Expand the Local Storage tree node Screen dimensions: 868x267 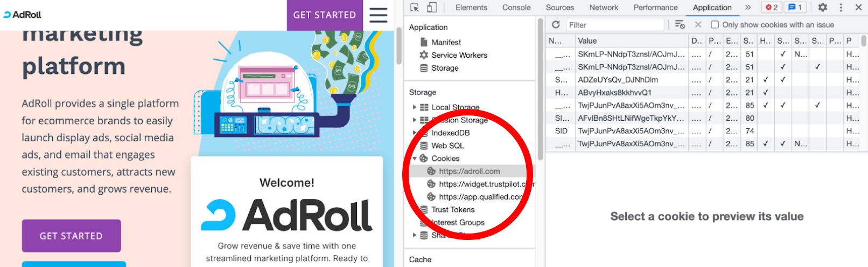coord(414,107)
